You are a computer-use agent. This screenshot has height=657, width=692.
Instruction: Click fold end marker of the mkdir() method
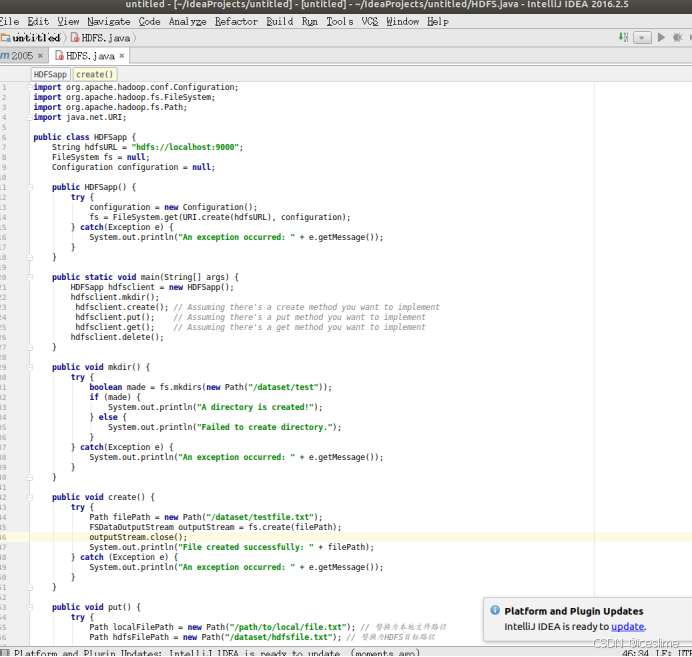coord(30,477)
